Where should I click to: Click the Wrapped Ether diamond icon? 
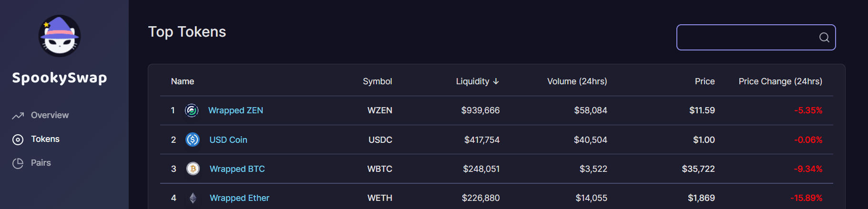click(x=193, y=198)
